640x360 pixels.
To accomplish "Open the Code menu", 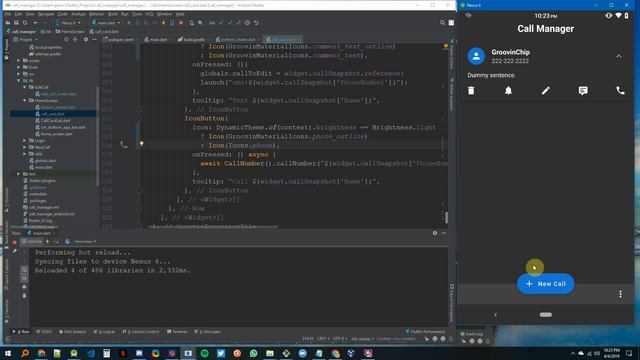I will [x=62, y=14].
